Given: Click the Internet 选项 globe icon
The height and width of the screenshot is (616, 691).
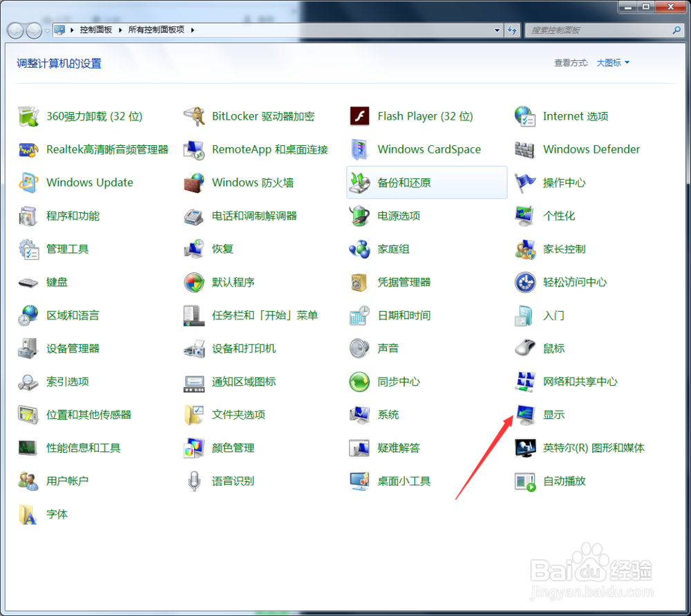Looking at the screenshot, I should pos(525,116).
